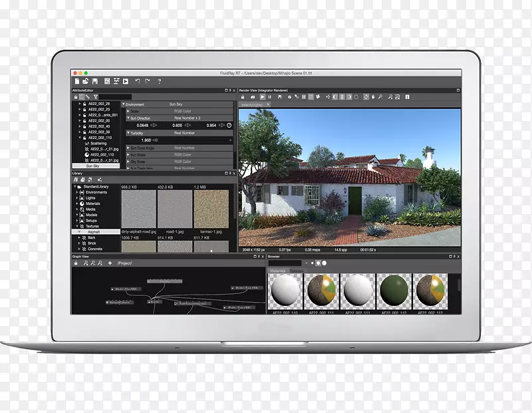The height and width of the screenshot is (413, 532).
Task: Select the road-1.jpg texture thumbnail
Action: pos(175,209)
